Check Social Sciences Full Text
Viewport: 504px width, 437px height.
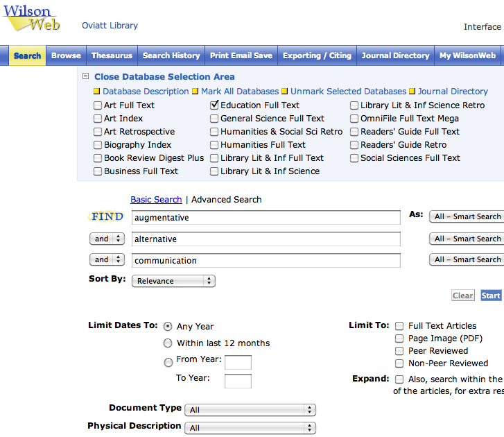coord(354,158)
